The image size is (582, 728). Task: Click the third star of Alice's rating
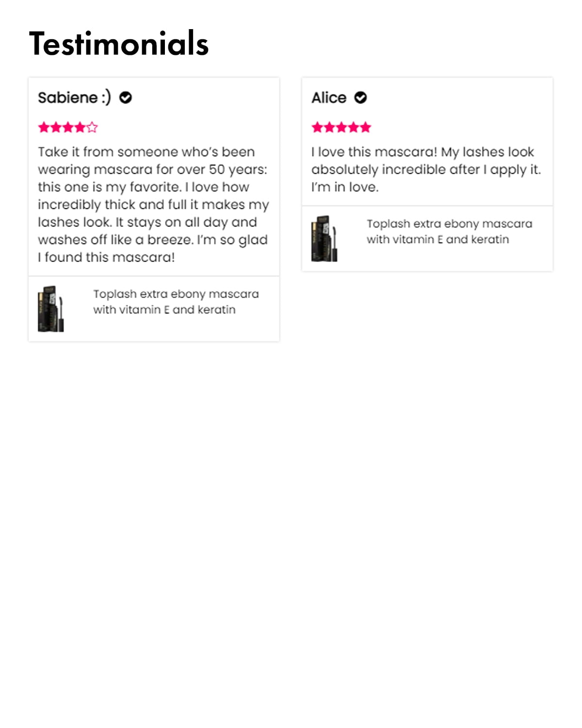(x=341, y=128)
